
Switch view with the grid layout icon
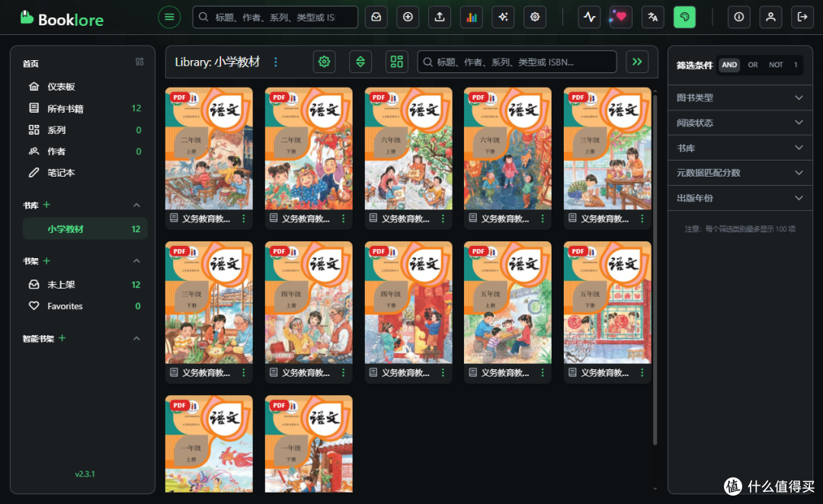397,62
